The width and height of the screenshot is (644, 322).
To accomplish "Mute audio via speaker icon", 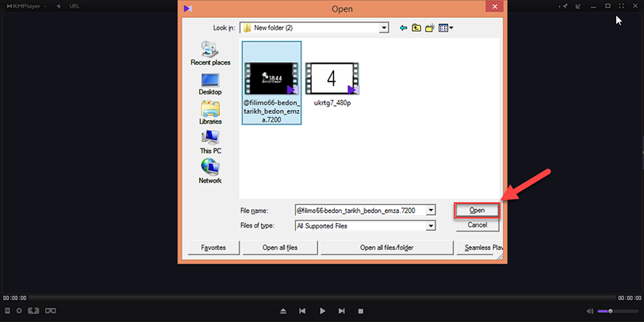I will pyautogui.click(x=591, y=311).
